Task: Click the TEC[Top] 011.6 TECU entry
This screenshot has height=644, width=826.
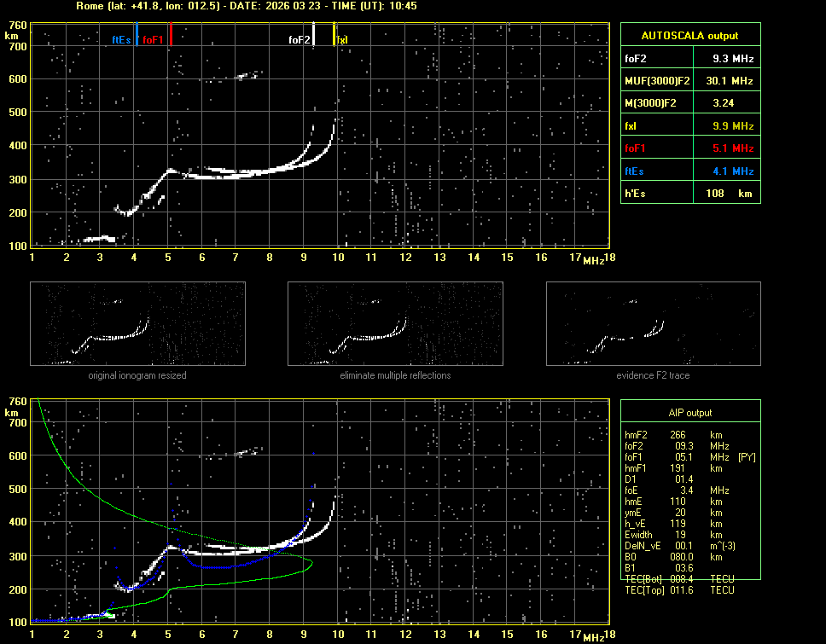Action: point(679,590)
